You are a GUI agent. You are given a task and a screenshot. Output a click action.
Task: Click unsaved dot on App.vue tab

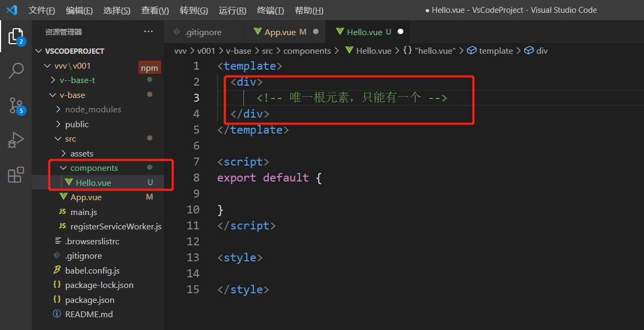pyautogui.click(x=316, y=32)
